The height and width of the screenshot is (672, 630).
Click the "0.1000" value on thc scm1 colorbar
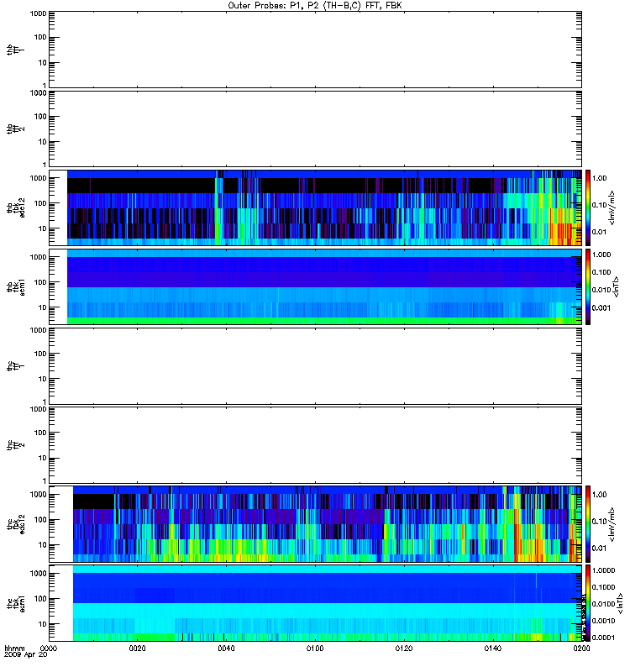point(603,587)
